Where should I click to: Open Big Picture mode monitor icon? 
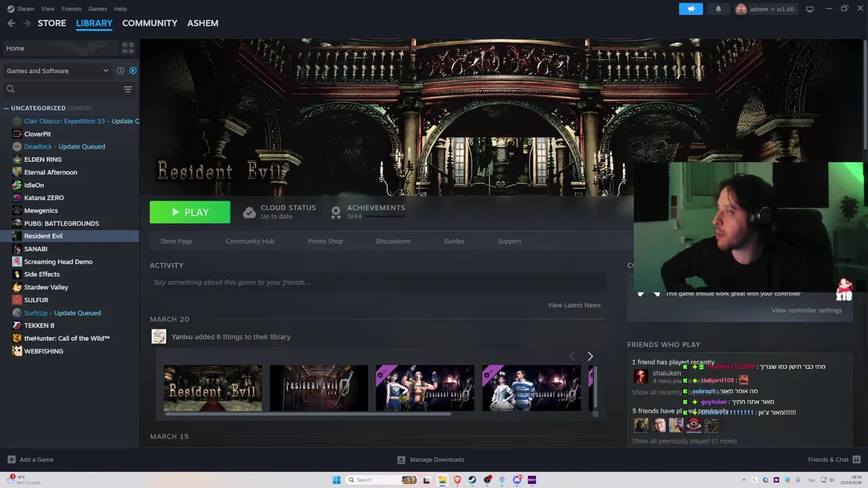[x=809, y=9]
